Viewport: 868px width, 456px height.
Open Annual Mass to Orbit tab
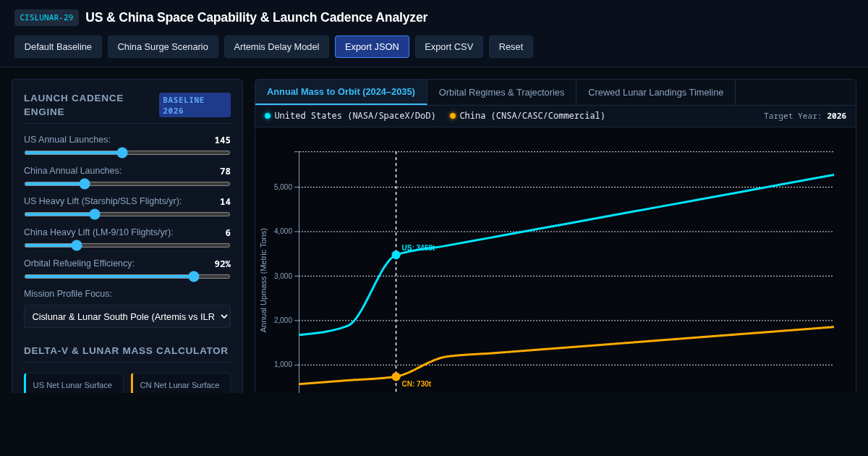(x=341, y=92)
